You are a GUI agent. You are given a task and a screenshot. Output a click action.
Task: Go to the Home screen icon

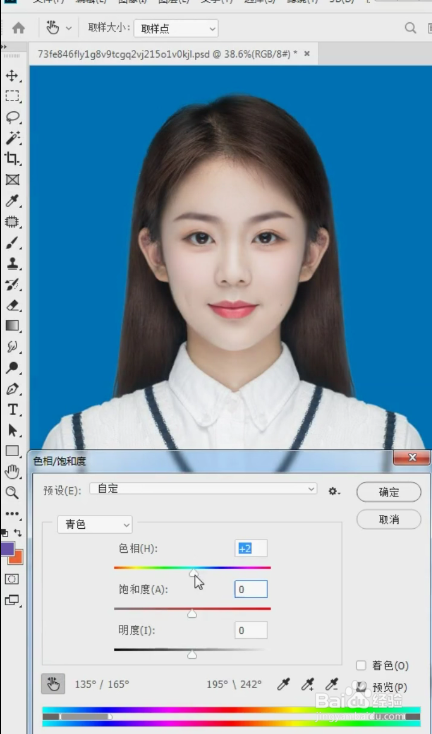(x=18, y=28)
